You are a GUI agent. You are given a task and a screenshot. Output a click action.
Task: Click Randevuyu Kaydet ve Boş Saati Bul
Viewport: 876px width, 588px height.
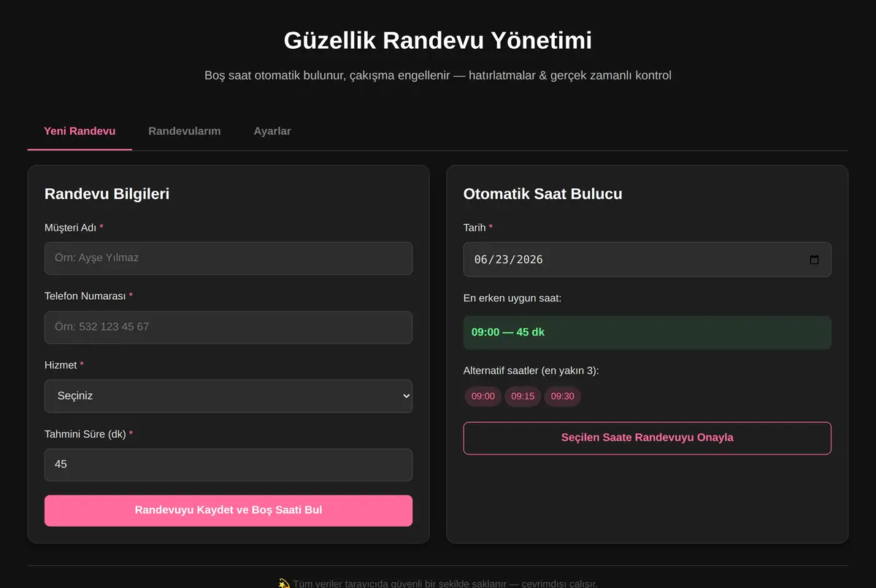(x=228, y=511)
